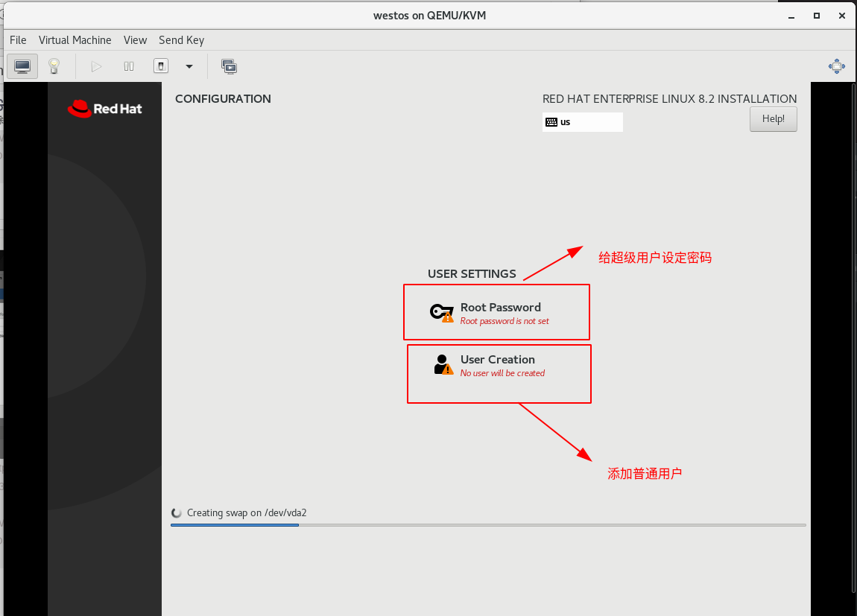This screenshot has height=616, width=857.
Task: Close the westos QEMU/KVM window
Action: point(841,16)
